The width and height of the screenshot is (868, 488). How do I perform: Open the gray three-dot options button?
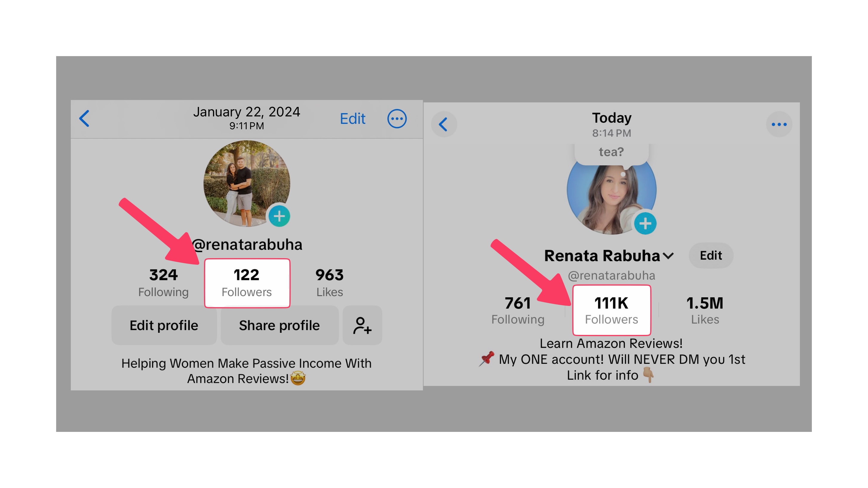[x=779, y=124]
